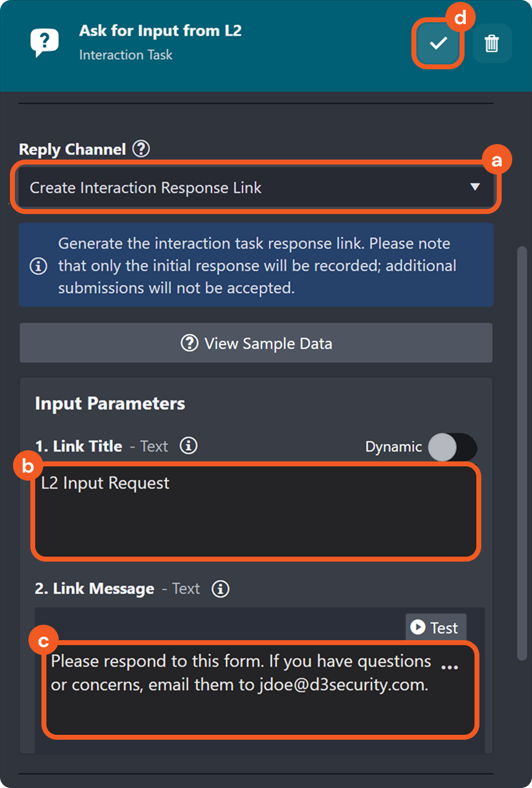
Task: Click the info icon in the blue notice
Action: pos(38,266)
